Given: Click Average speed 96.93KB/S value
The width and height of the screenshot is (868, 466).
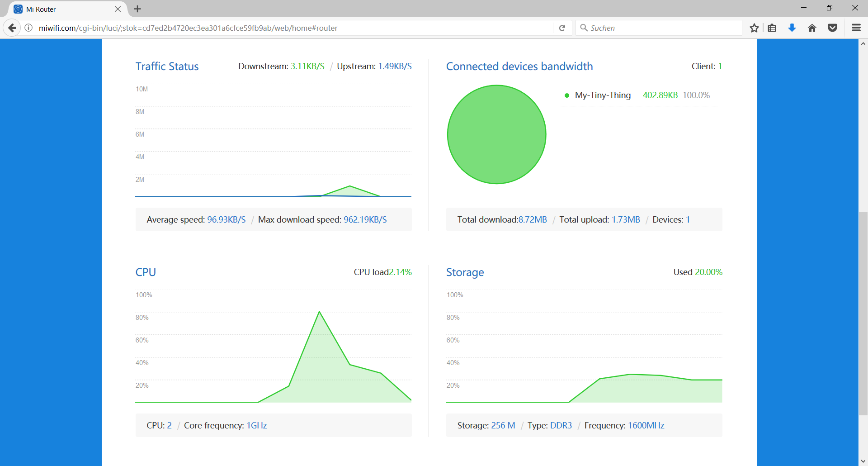Looking at the screenshot, I should 226,220.
